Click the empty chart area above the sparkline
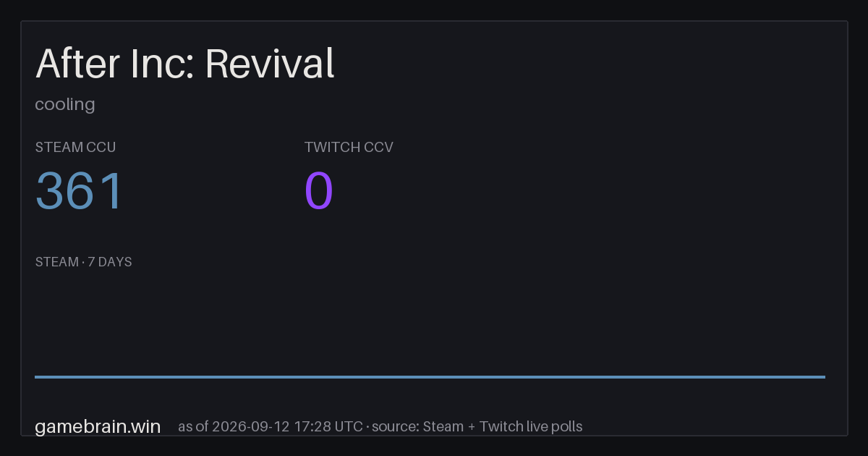The width and height of the screenshot is (868, 456). (x=430, y=322)
